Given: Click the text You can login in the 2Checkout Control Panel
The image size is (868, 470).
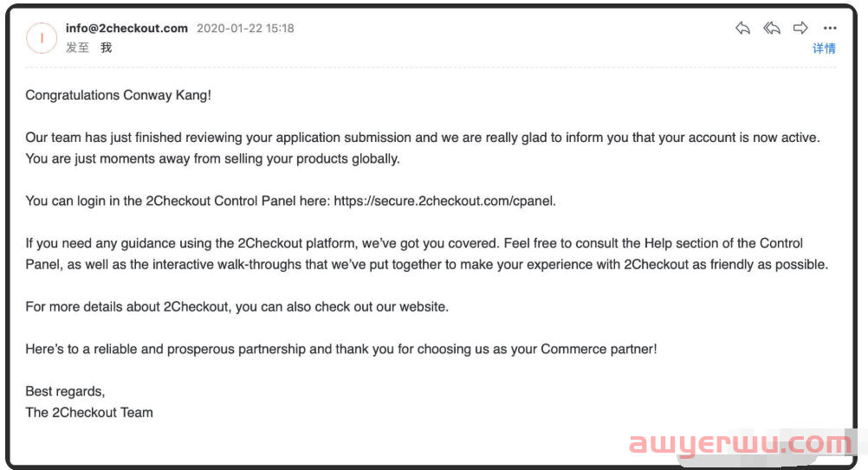Looking at the screenshot, I should coord(178,201).
